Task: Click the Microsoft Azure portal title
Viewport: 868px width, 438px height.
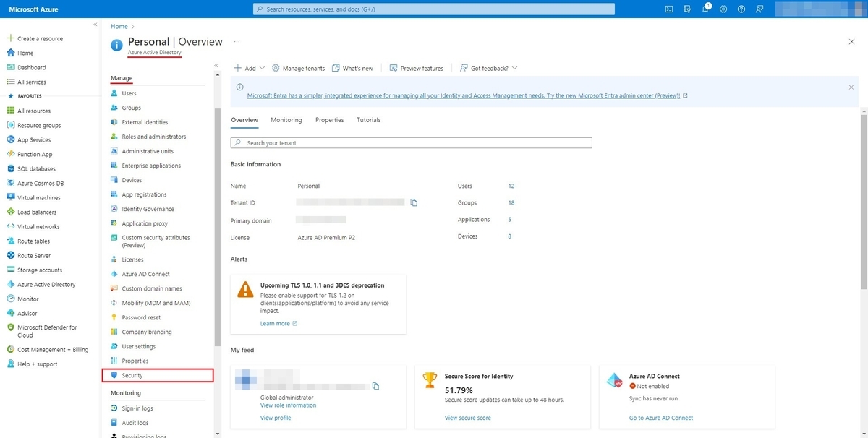Action: point(33,9)
